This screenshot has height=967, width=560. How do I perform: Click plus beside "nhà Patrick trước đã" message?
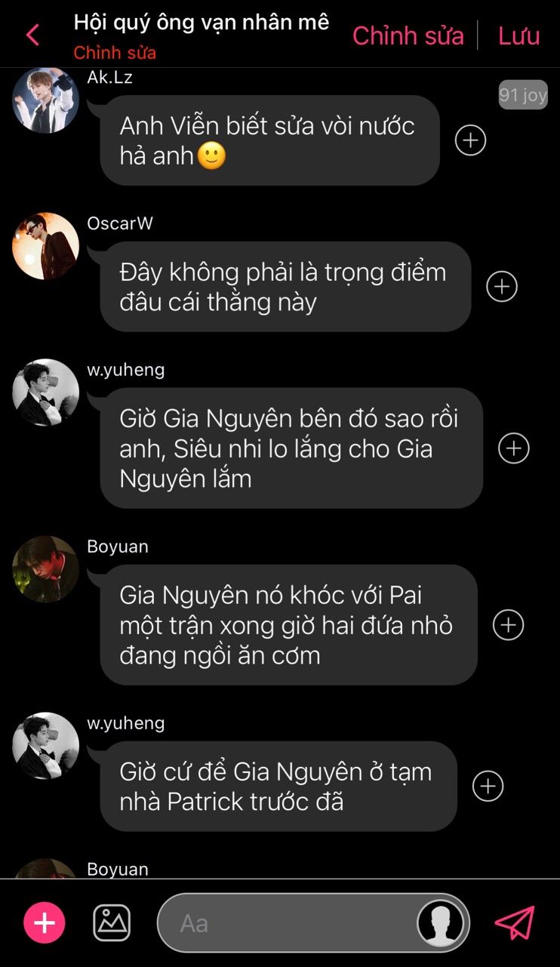click(488, 786)
